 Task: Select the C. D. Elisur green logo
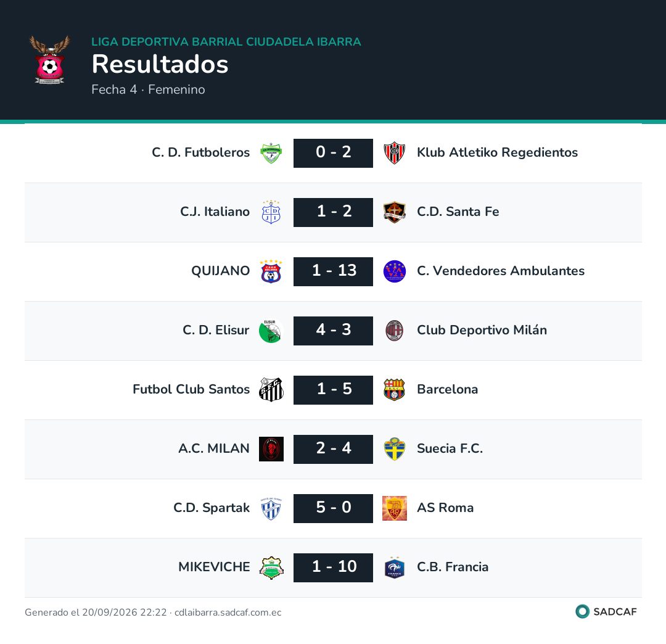(x=271, y=331)
